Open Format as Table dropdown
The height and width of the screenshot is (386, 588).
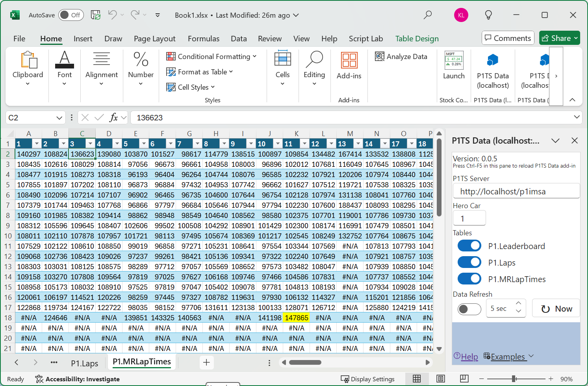(200, 72)
